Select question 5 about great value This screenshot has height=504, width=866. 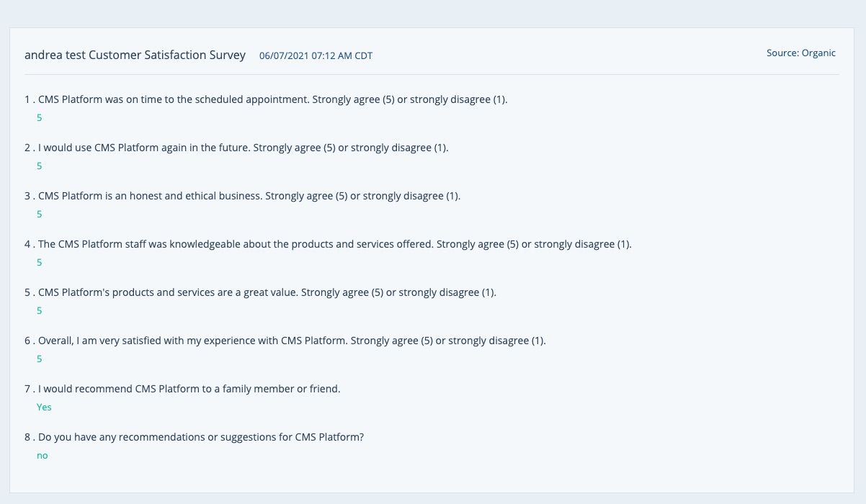coord(260,292)
